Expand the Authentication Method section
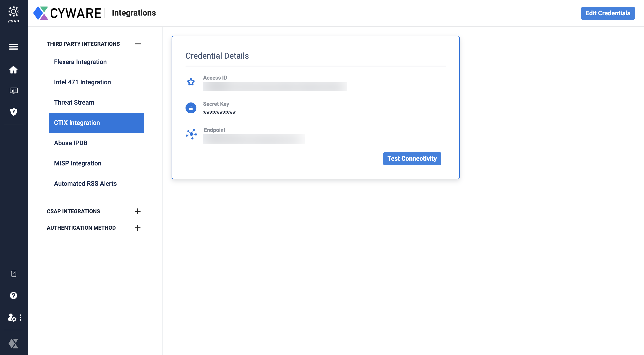Screen dimensions: 644x355 pos(138,228)
